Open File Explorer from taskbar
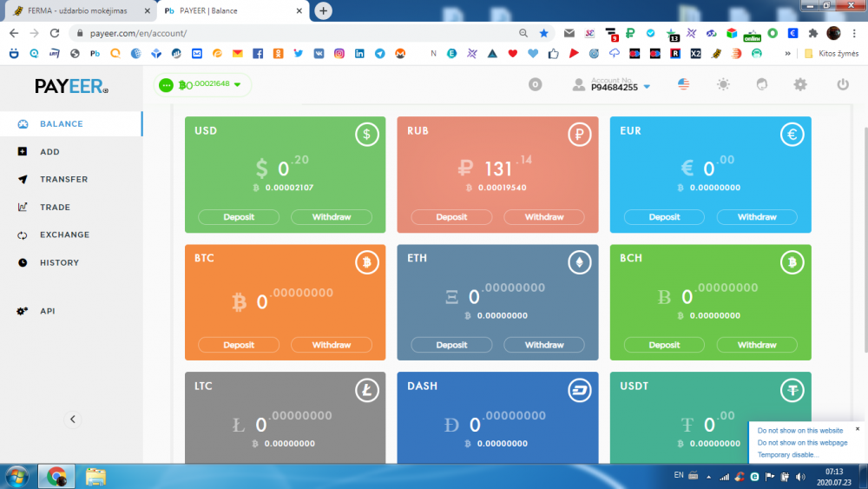The width and height of the screenshot is (868, 489). [95, 476]
